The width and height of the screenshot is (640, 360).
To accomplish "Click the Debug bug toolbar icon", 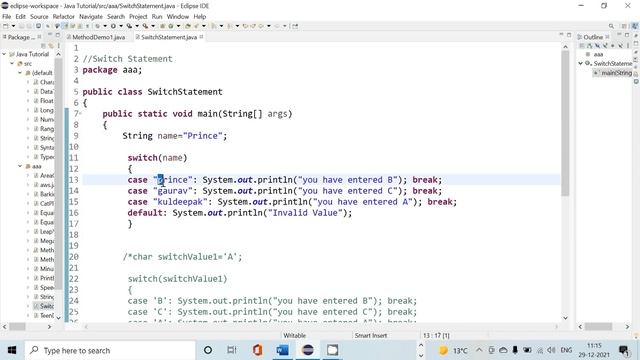I will 98,26.
